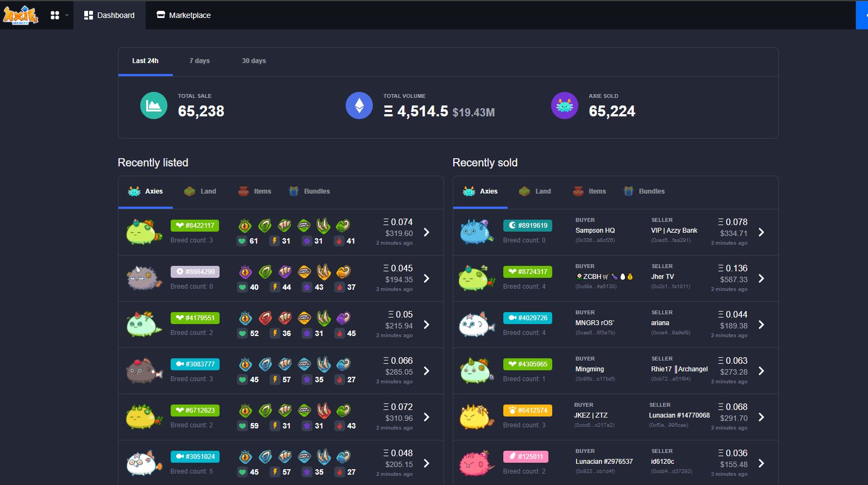
Task: Select Items tab under Recently sold
Action: [x=589, y=191]
